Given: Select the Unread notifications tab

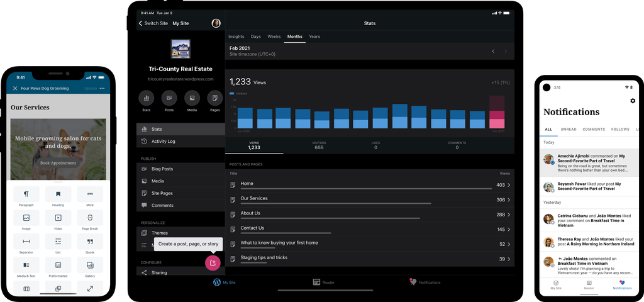Looking at the screenshot, I should [569, 129].
